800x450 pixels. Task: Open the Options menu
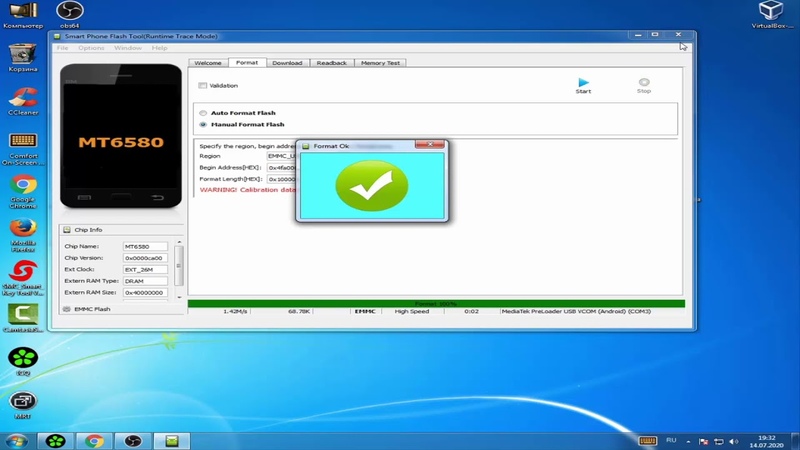click(91, 48)
